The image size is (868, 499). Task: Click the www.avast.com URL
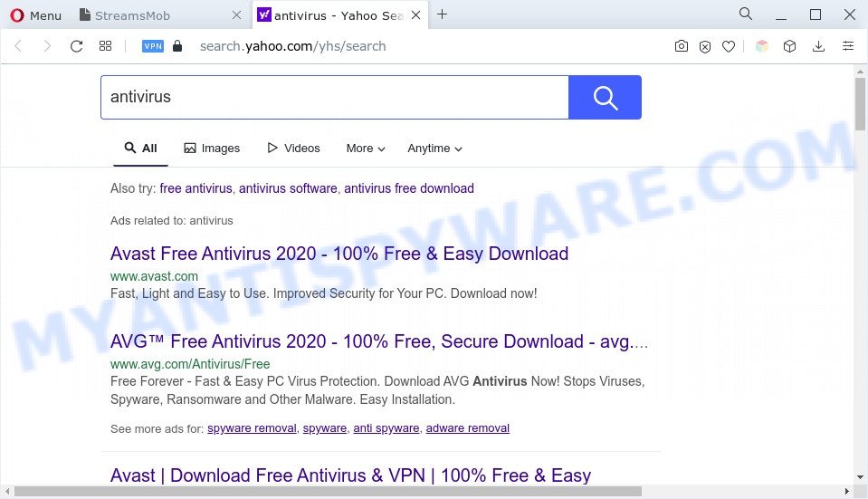pyautogui.click(x=154, y=276)
